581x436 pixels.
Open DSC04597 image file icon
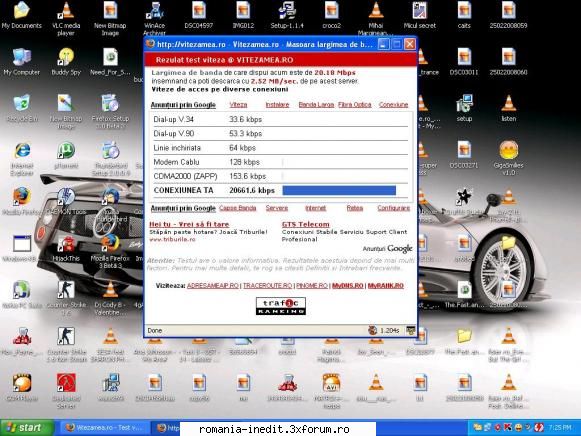click(x=199, y=16)
